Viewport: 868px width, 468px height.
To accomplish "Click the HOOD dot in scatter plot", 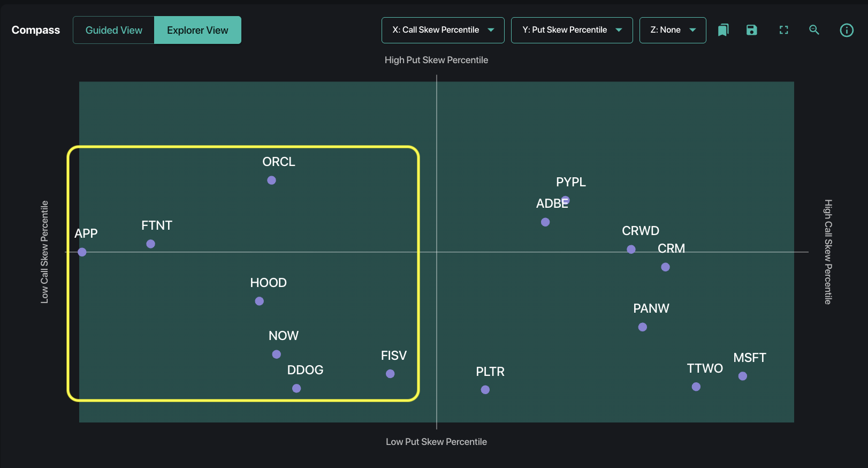I will coord(259,301).
